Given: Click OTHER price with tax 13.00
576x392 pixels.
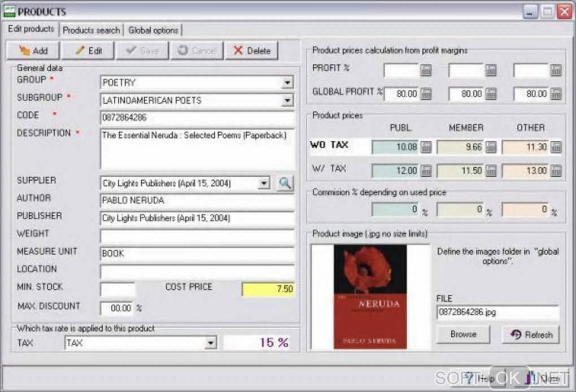Looking at the screenshot, I should pyautogui.click(x=525, y=171).
